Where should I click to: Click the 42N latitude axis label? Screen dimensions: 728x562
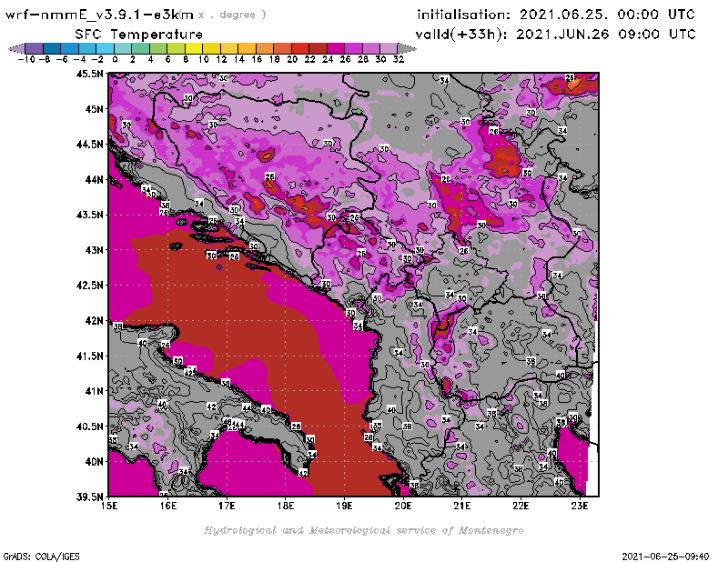[95, 321]
